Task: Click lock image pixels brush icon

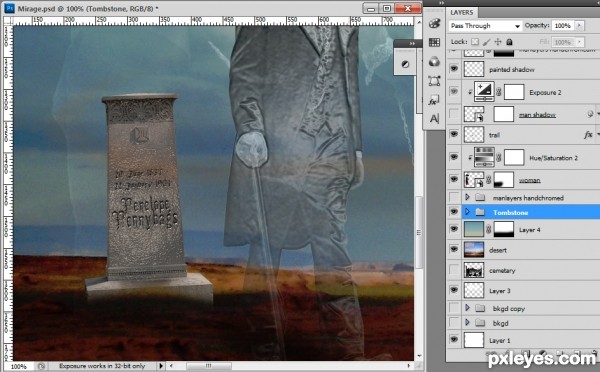Action: [x=486, y=42]
